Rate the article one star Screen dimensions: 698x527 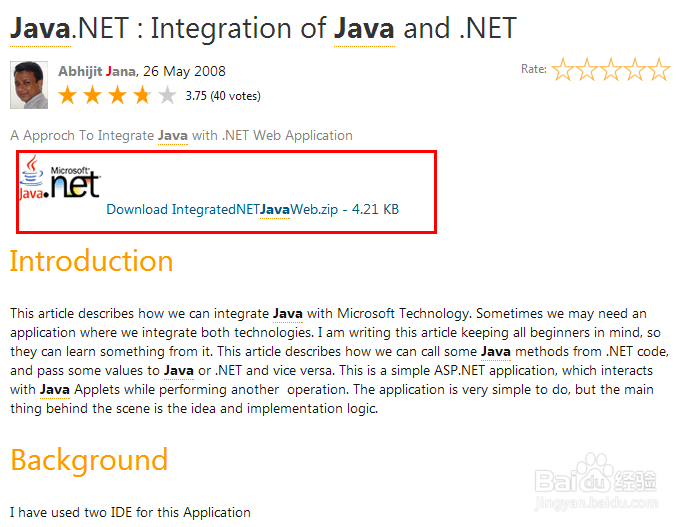click(x=563, y=69)
